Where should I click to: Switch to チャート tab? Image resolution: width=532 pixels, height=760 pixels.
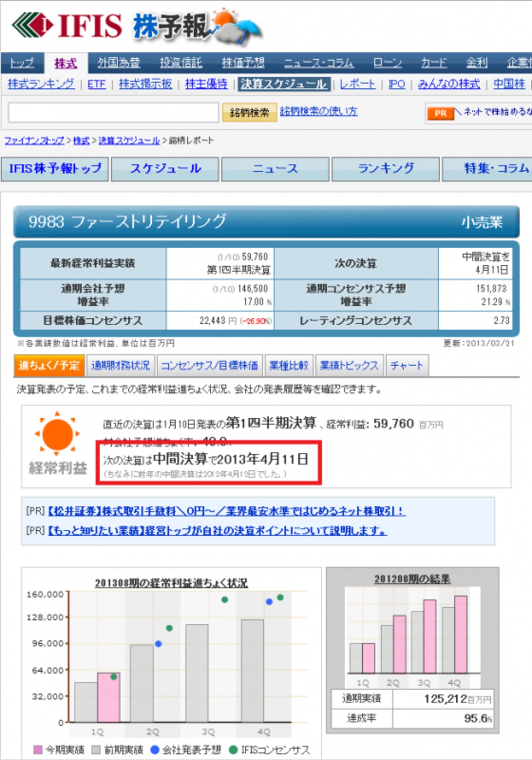tap(407, 365)
